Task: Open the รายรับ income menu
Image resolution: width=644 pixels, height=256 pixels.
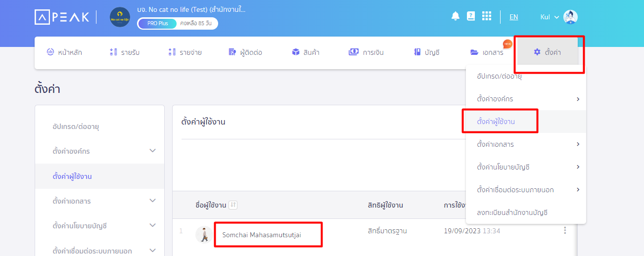Action: [125, 52]
